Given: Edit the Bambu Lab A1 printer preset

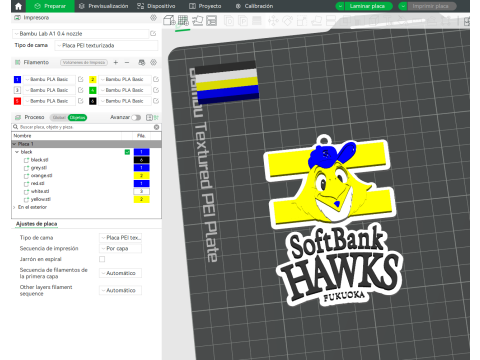Looking at the screenshot, I should [x=153, y=34].
